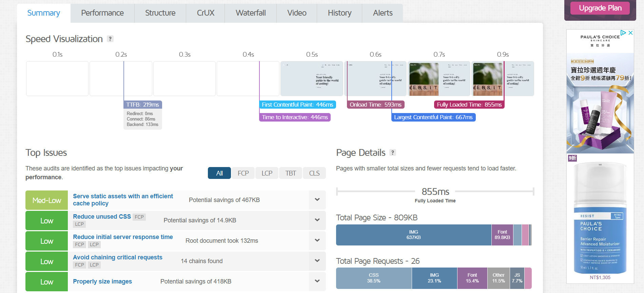Viewport: 644px width, 293px height.
Task: Click the IMG 637KB page size bar segment
Action: coord(413,235)
